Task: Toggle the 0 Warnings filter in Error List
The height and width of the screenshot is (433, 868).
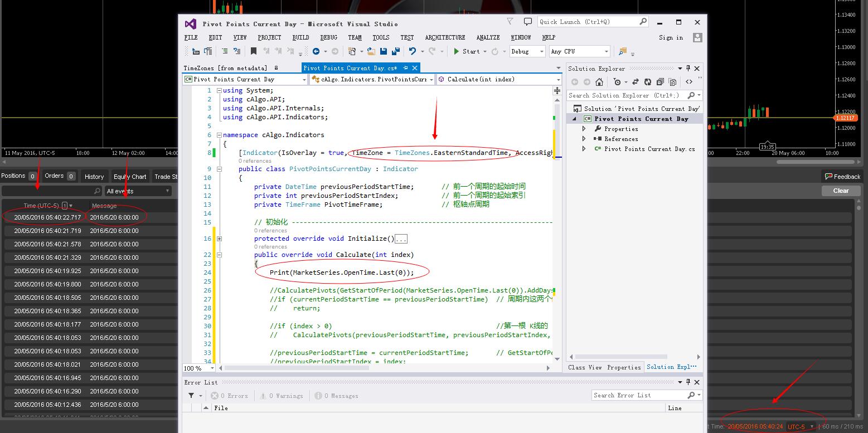Action: (x=282, y=396)
